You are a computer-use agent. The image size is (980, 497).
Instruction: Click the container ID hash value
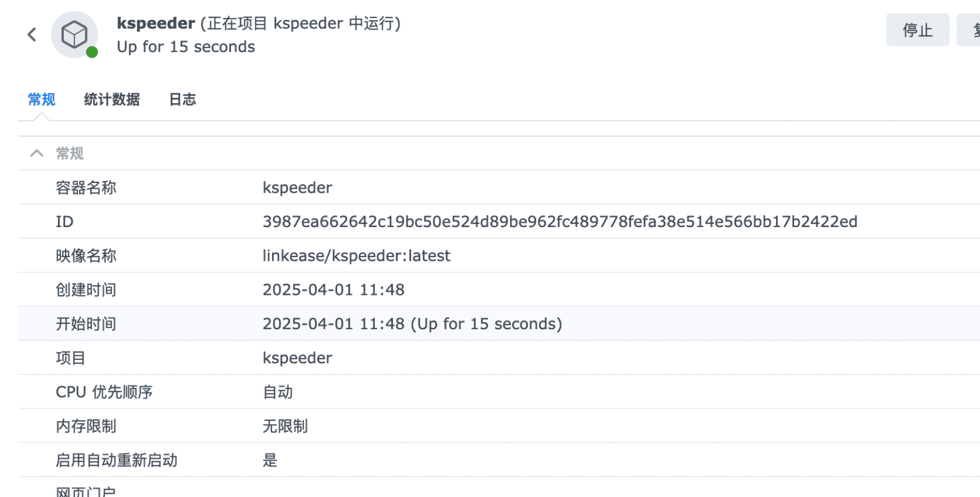coord(559,221)
